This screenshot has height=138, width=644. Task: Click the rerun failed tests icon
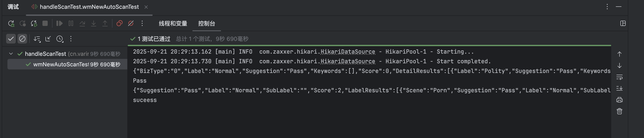pyautogui.click(x=23, y=24)
